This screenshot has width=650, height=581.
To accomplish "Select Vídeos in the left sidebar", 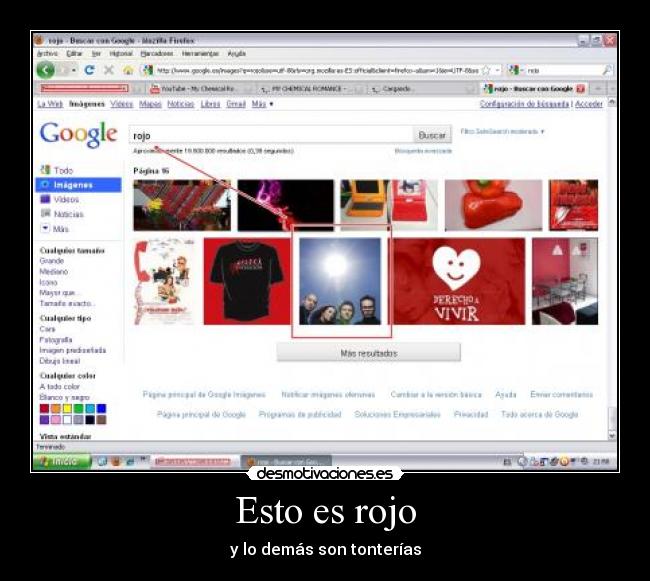I will pos(60,199).
